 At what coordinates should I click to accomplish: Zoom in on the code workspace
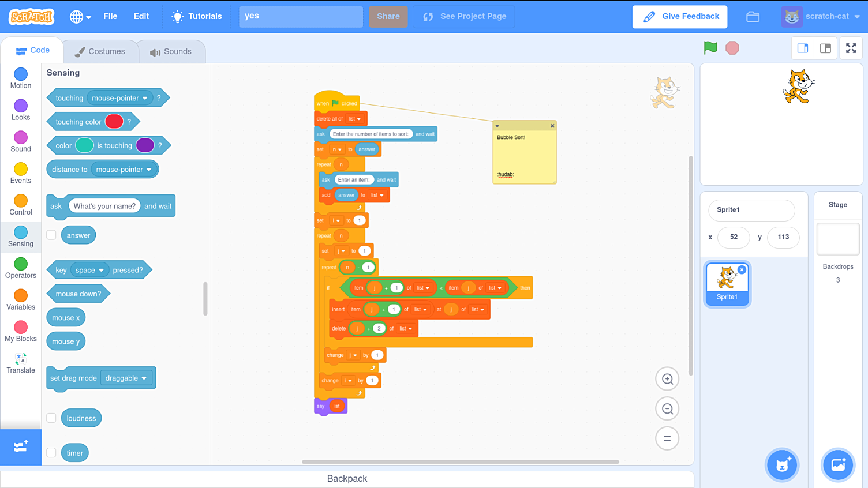click(667, 379)
